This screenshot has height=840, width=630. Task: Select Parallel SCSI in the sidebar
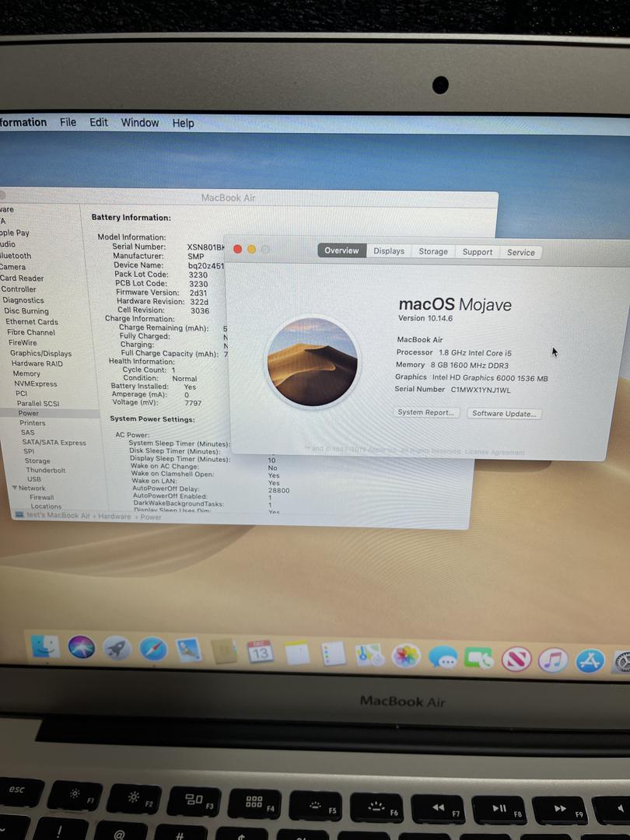click(38, 404)
